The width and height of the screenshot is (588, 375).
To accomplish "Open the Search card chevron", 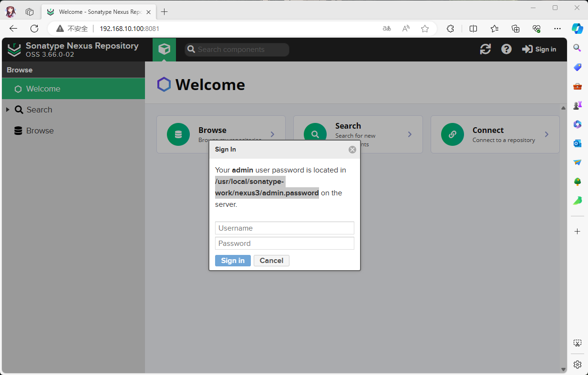I will [410, 134].
